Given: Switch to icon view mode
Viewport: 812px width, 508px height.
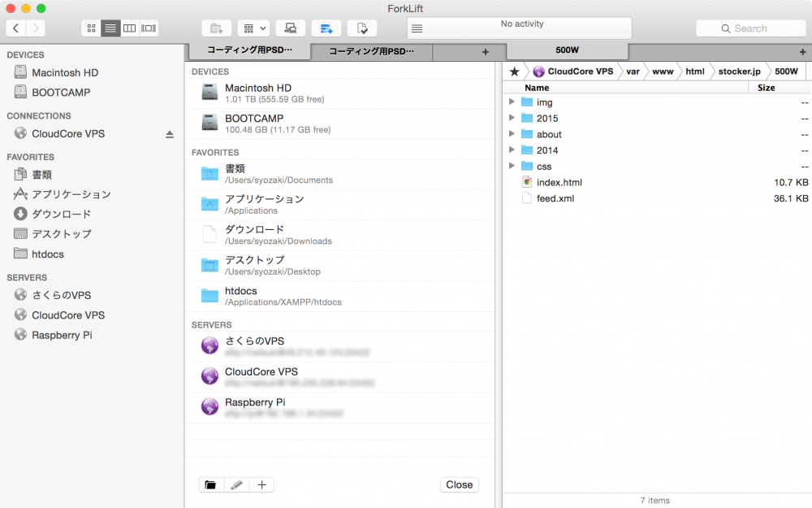Looking at the screenshot, I should 92,28.
